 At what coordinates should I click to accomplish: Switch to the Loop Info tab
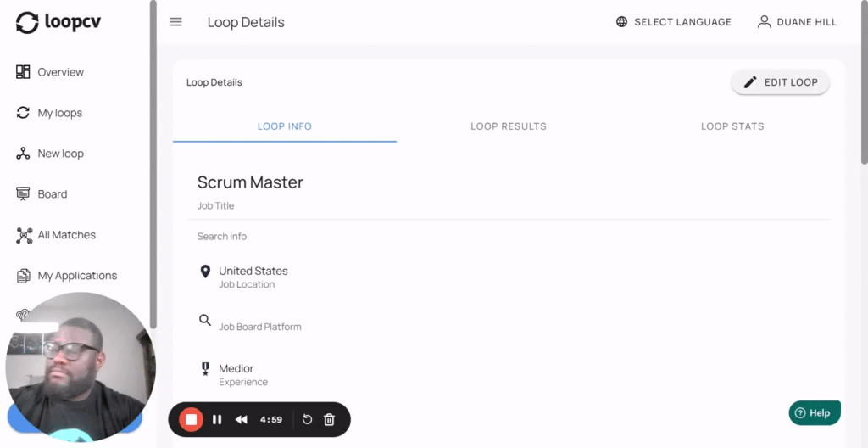tap(285, 126)
